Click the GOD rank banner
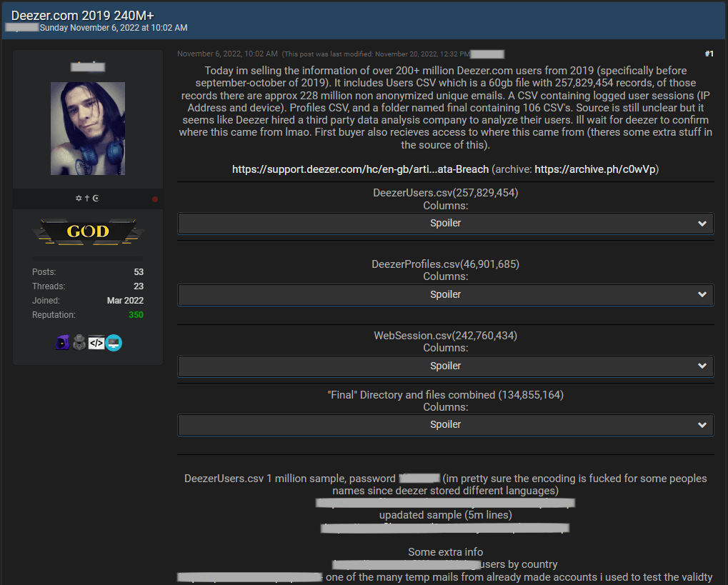This screenshot has height=585, width=728. [x=88, y=231]
